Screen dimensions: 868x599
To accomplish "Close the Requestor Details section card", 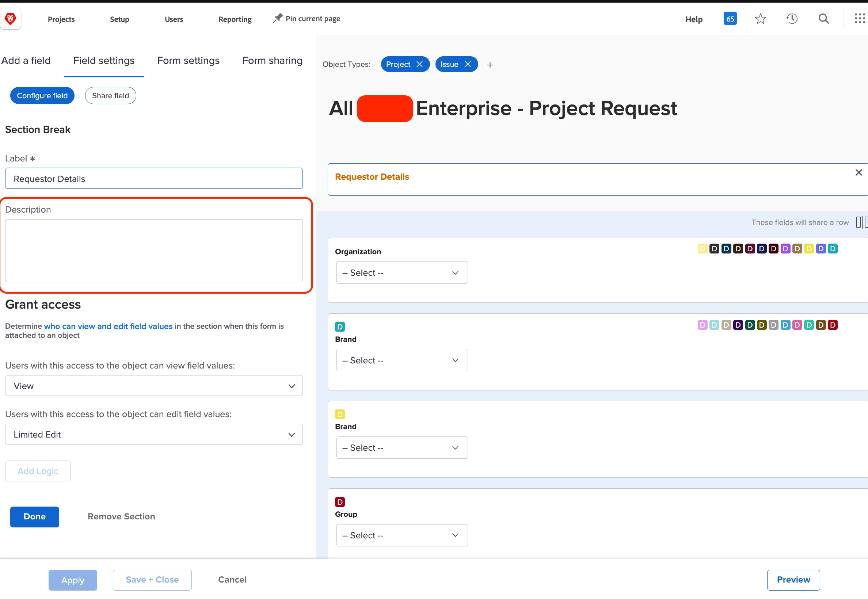I will [858, 173].
